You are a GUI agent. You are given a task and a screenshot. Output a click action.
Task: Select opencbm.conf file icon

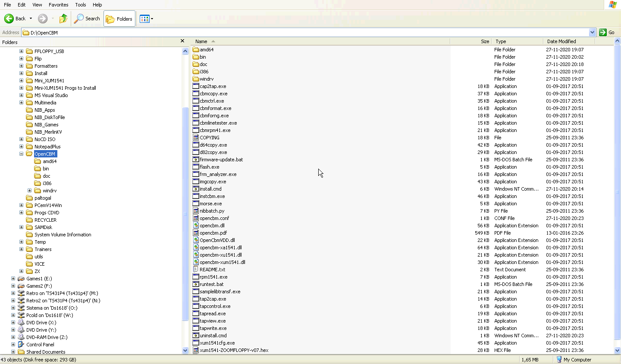[196, 218]
